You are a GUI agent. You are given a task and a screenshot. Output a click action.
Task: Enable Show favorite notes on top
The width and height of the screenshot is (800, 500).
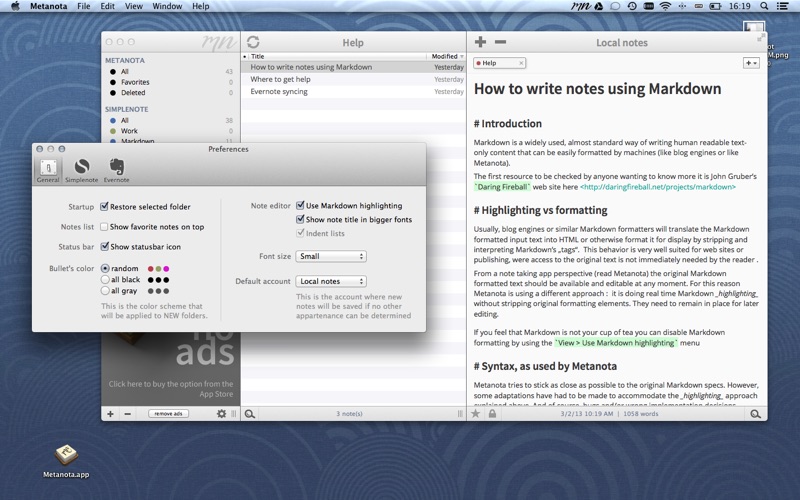(x=104, y=227)
